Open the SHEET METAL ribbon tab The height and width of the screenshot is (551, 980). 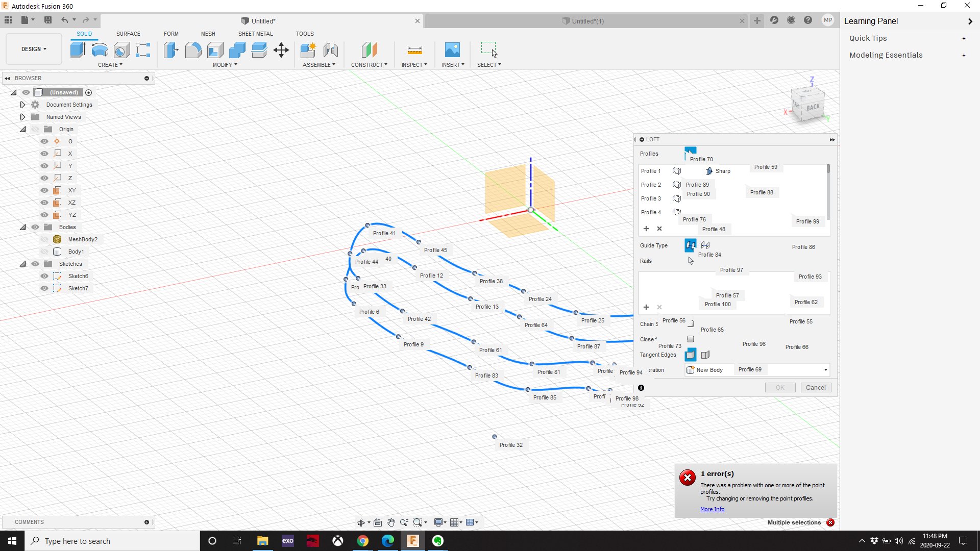(255, 34)
